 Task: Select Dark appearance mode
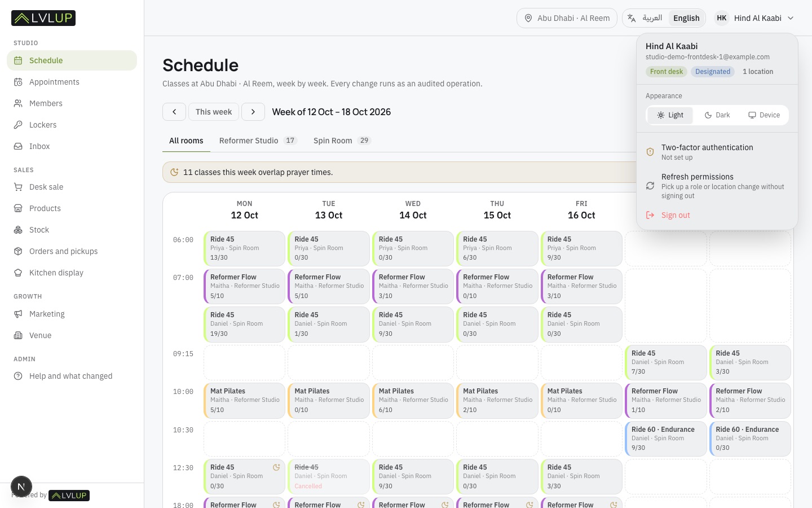(x=717, y=115)
